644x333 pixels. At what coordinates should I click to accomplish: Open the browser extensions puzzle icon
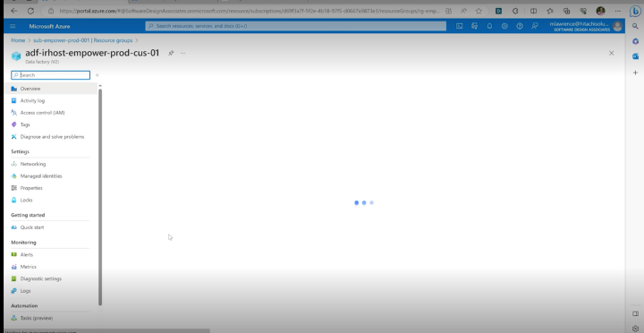pyautogui.click(x=515, y=11)
